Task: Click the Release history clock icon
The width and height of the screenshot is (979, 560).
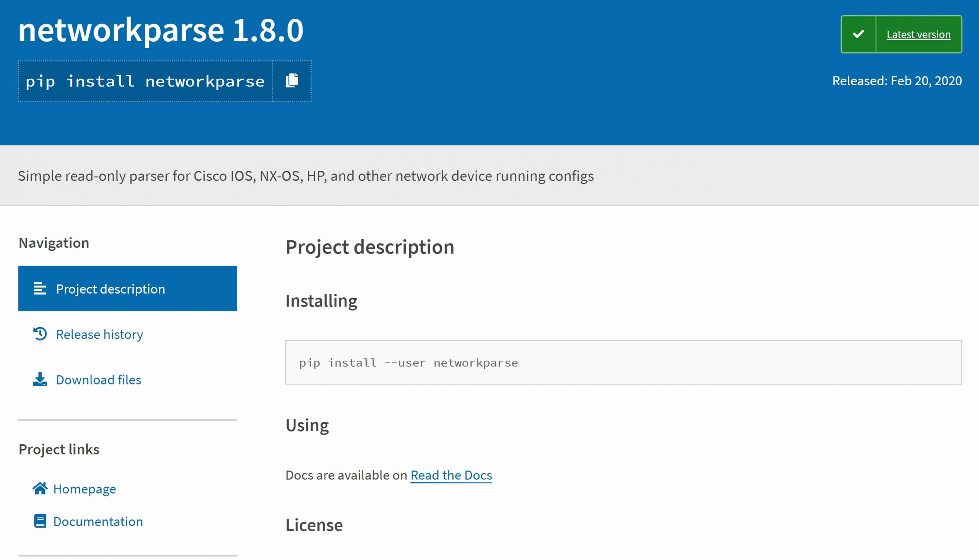Action: coord(40,334)
